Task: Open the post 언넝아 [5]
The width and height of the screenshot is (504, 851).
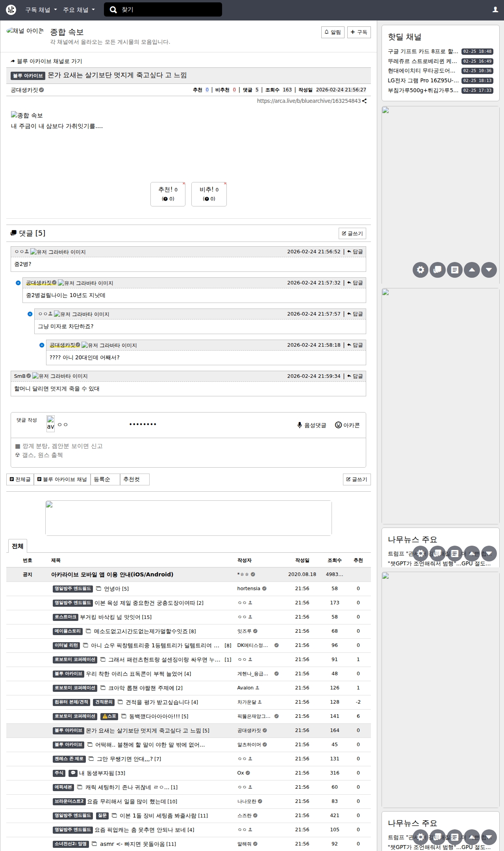Action: pos(116,589)
